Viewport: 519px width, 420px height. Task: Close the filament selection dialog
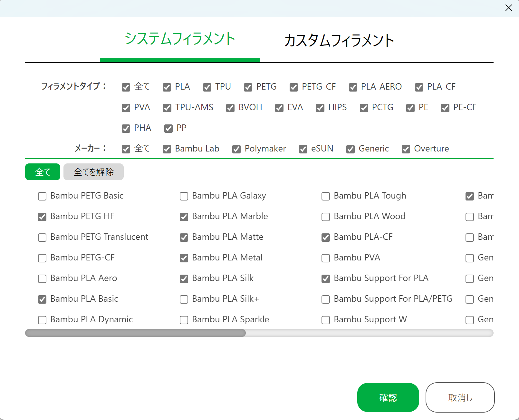[x=509, y=8]
